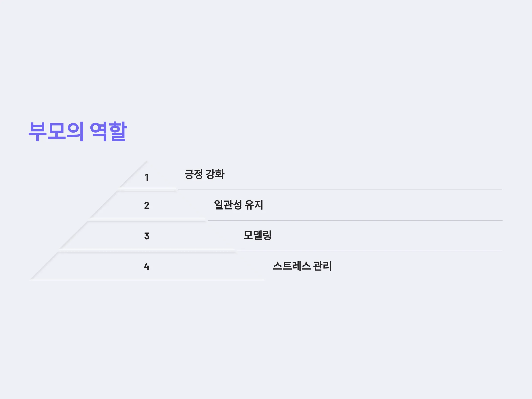This screenshot has height=399, width=532.
Task: Select the slanted left edge of tier 4
Action: (x=44, y=266)
